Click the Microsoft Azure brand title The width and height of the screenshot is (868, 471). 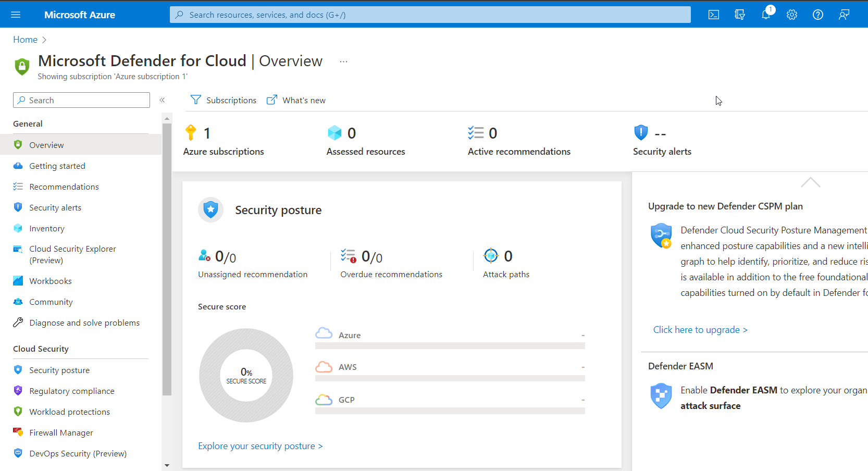pos(80,15)
